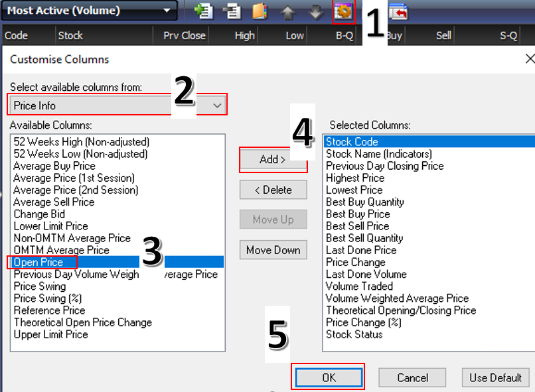Select Volume Traded in Selected Columns
The image size is (535, 392).
pos(359,287)
